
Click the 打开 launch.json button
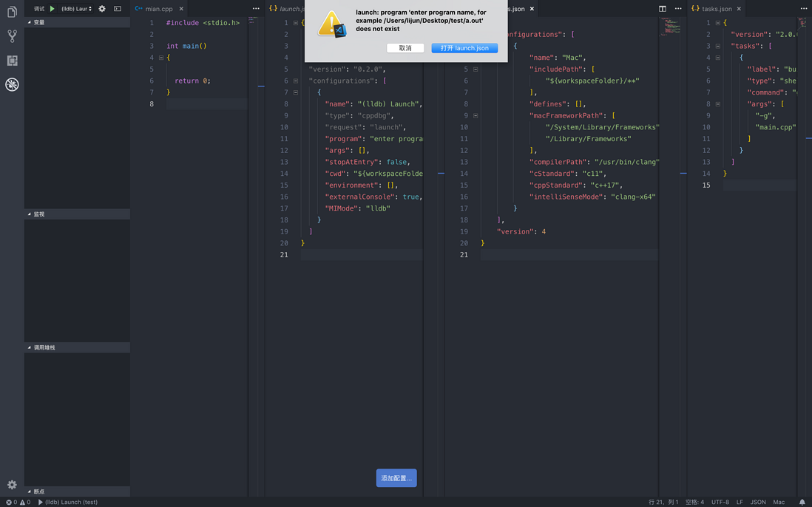click(x=464, y=48)
